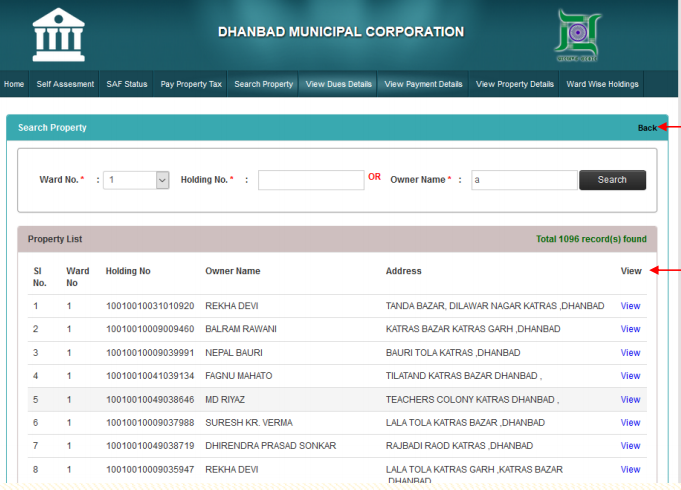
Task: Click the Address column header
Action: tap(403, 271)
